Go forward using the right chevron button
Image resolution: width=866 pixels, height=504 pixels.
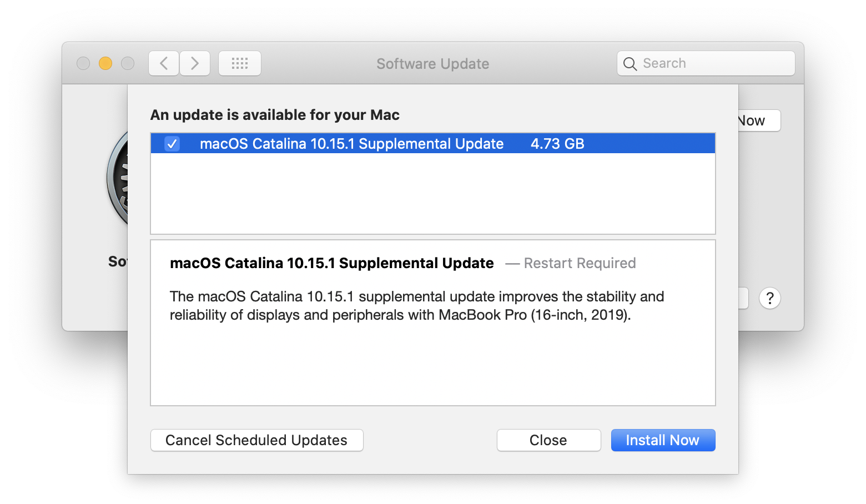coord(195,63)
